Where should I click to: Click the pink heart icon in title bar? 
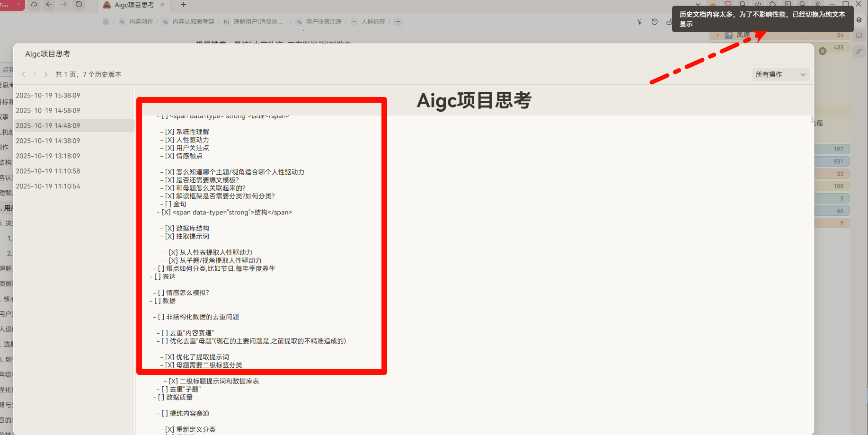(x=728, y=4)
